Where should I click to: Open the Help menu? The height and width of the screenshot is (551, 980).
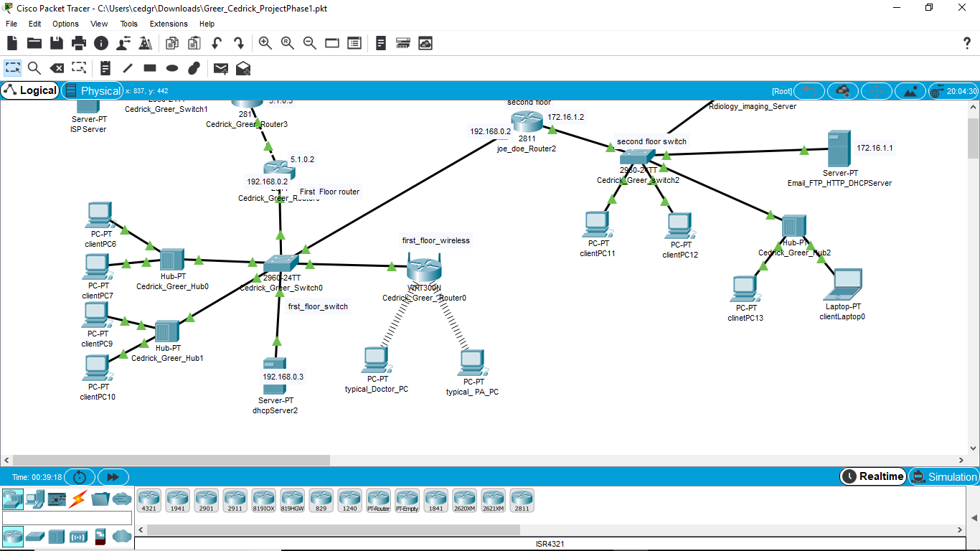click(x=207, y=24)
